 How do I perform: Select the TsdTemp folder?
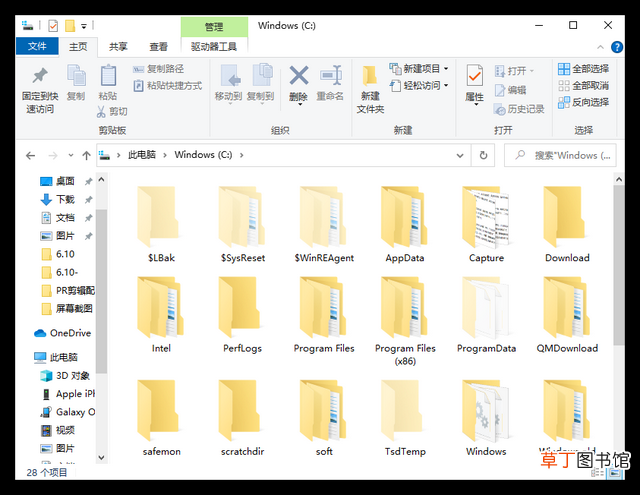[405, 418]
